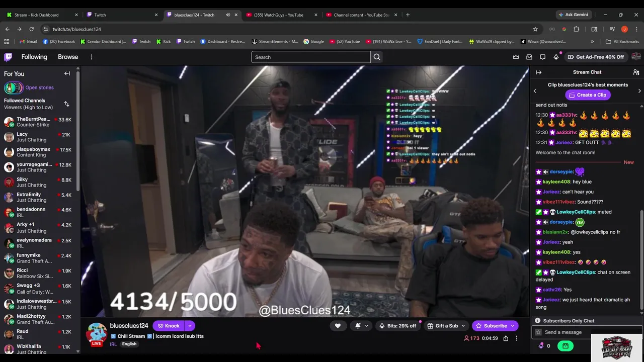Screen dimensions: 644x362
Task: Open the IRL category tag link
Action: coord(113,344)
